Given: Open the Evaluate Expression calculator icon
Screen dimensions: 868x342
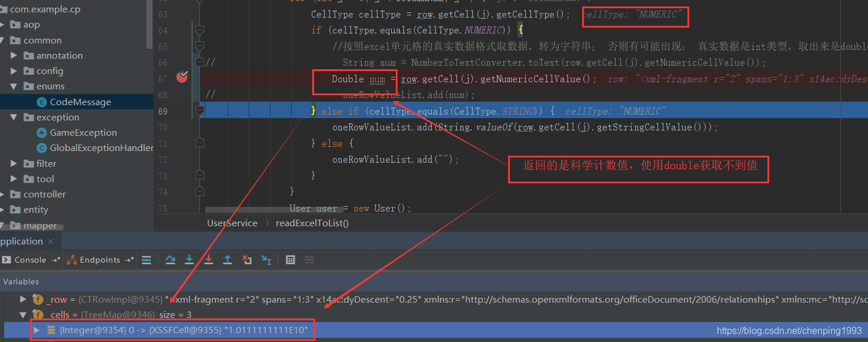Looking at the screenshot, I should [x=291, y=260].
